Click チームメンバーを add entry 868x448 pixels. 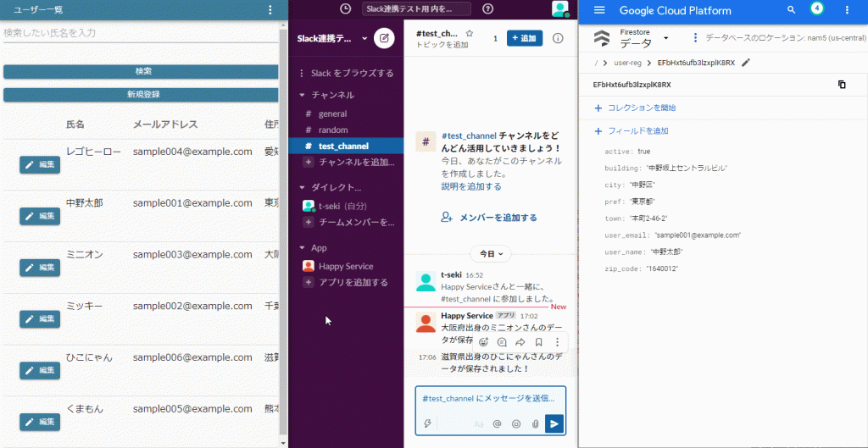[349, 223]
